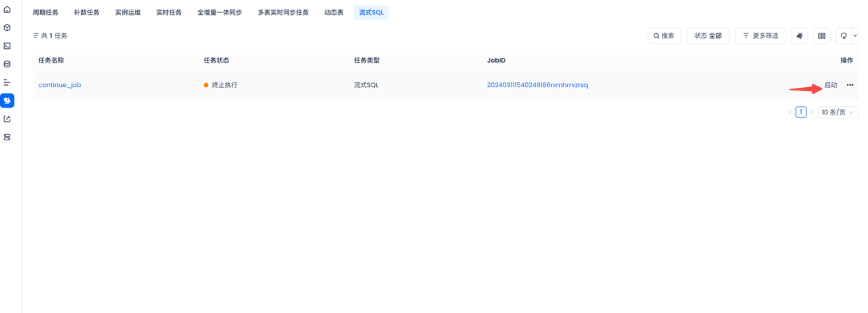Open the cube icon in the sidebar
This screenshot has height=313, width=868.
7,28
